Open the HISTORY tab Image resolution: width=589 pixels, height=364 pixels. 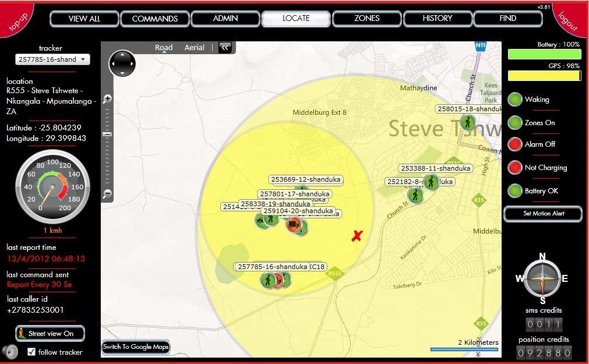437,19
